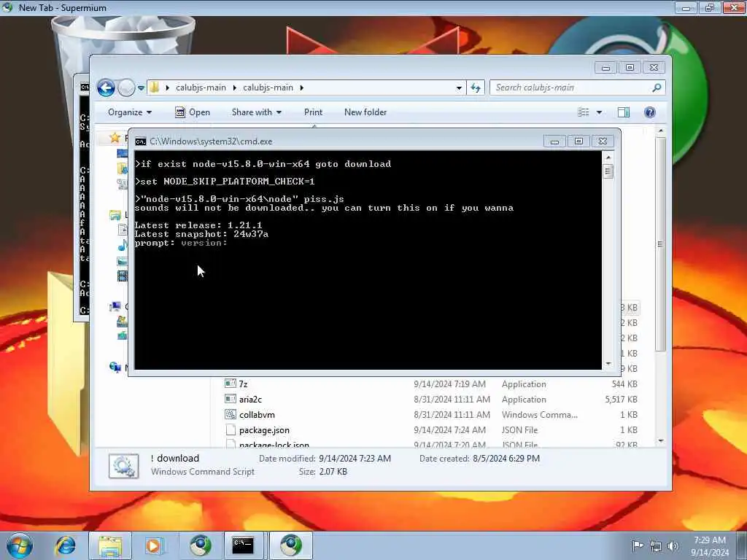Viewport: 747px width, 560px height.
Task: Click the Explorer forward navigation arrow
Action: click(x=126, y=87)
